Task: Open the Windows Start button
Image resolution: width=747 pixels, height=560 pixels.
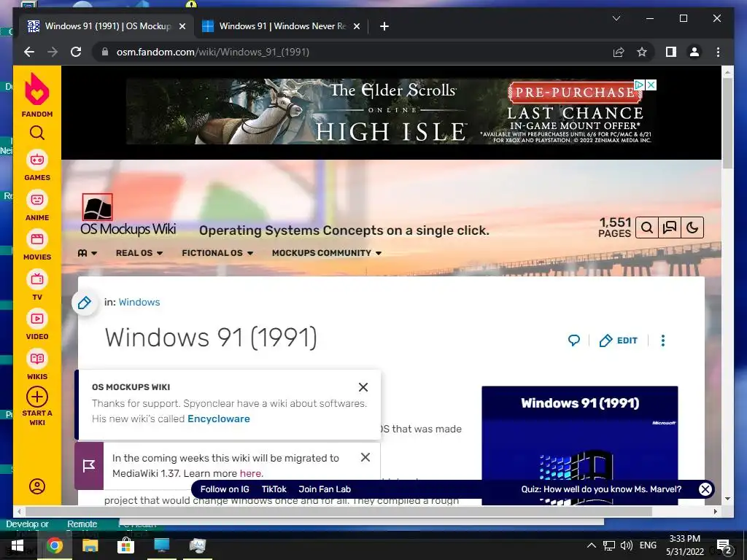Action: [x=18, y=545]
